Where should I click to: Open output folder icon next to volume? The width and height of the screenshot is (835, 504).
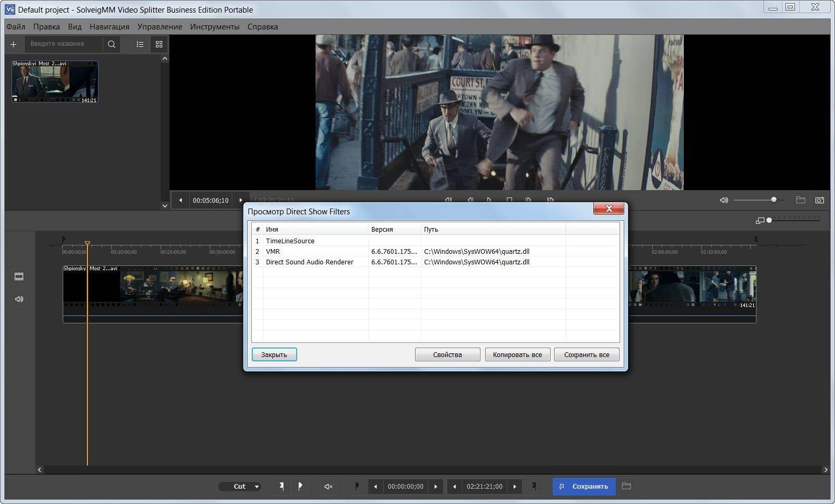pos(801,200)
